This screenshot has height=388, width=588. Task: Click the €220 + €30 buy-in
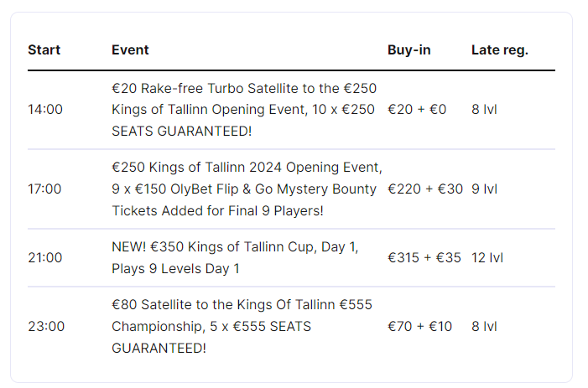[x=424, y=189]
